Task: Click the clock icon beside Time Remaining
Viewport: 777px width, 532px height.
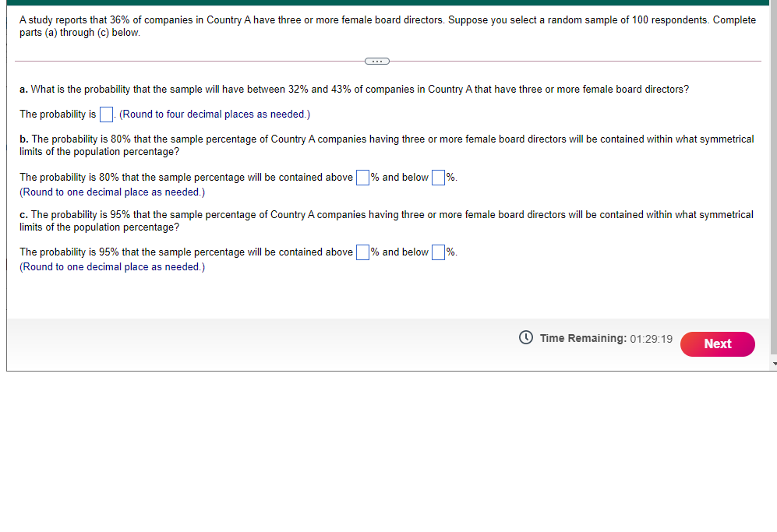Action: pos(526,337)
